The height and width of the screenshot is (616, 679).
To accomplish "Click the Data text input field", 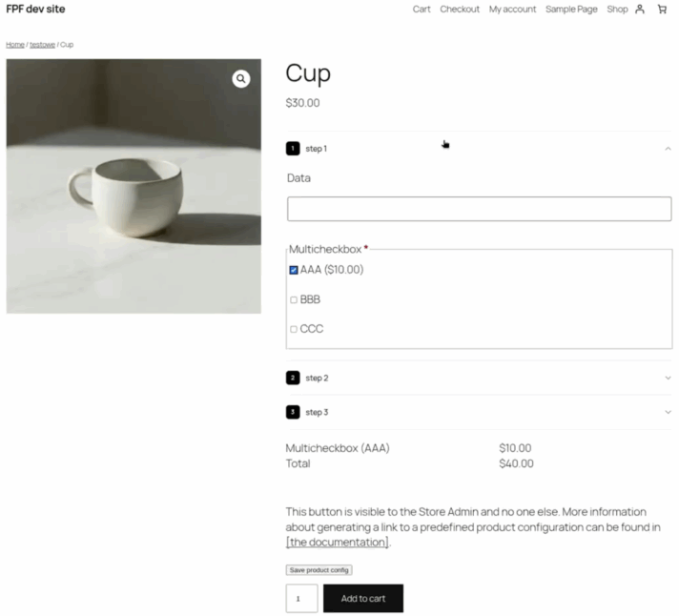I will click(x=479, y=209).
